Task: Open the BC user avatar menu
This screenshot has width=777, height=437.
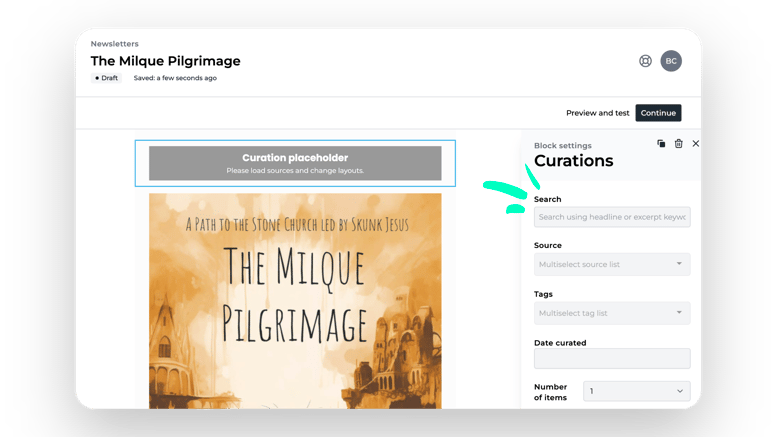Action: coord(671,61)
